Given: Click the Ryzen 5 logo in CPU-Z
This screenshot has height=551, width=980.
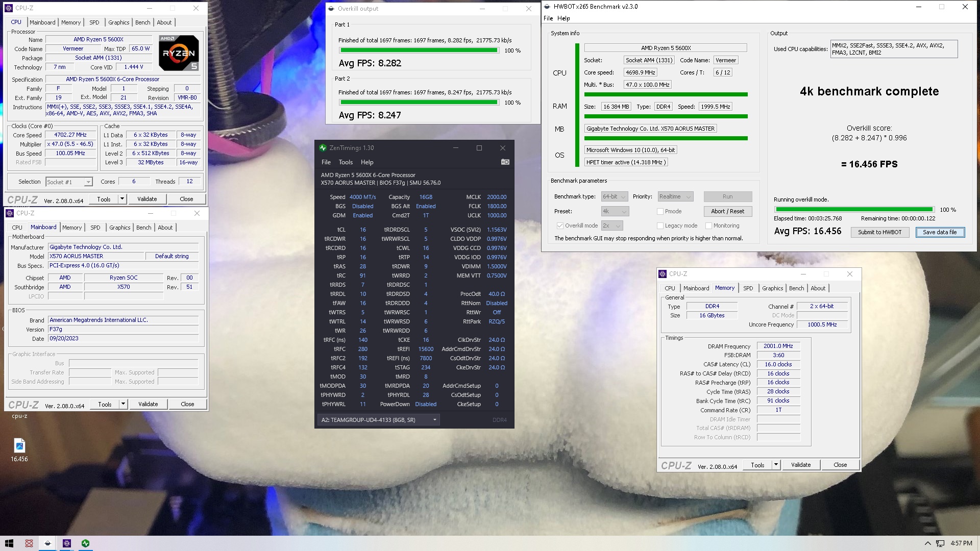Looking at the screenshot, I should (x=179, y=53).
